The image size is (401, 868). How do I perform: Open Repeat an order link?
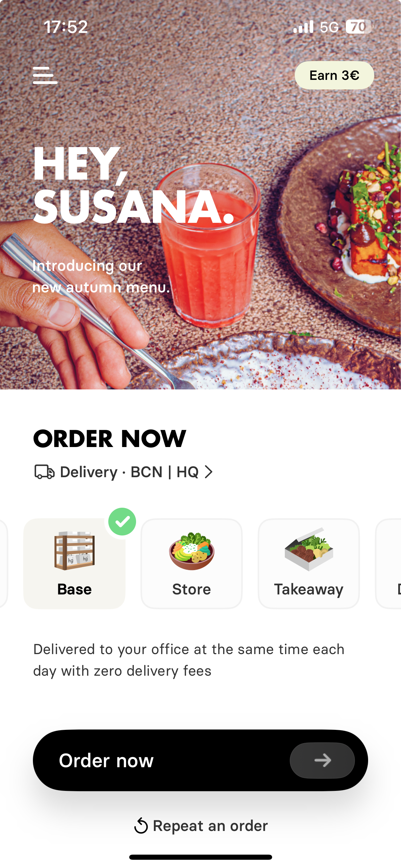[x=200, y=826]
